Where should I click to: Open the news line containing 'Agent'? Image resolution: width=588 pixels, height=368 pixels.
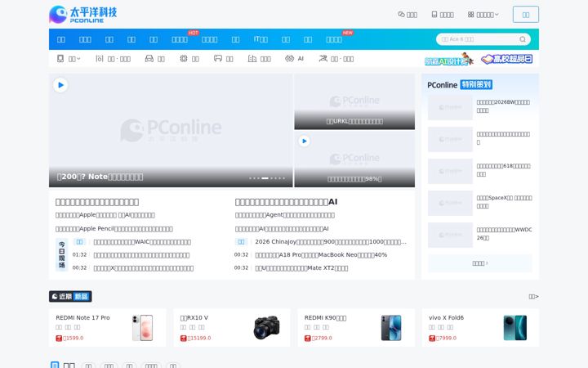coord(285,215)
